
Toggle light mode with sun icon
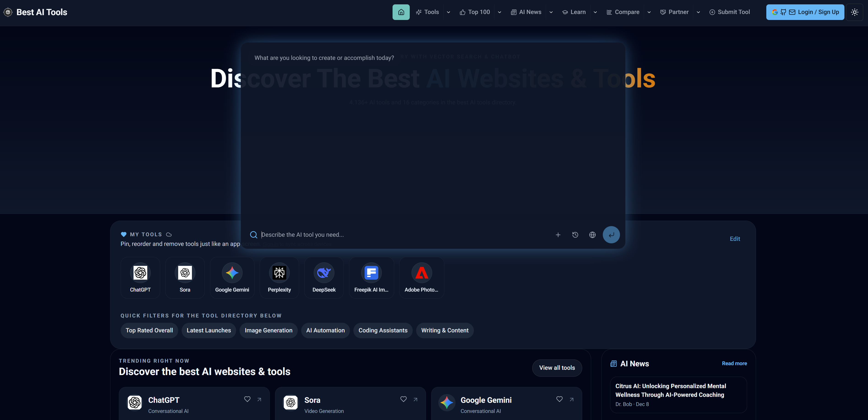pos(854,12)
